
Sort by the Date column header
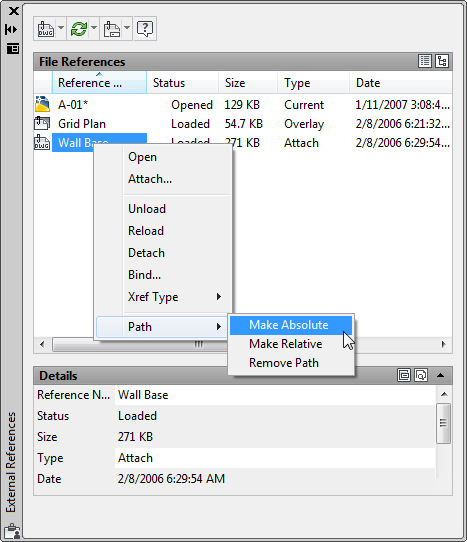tap(401, 83)
